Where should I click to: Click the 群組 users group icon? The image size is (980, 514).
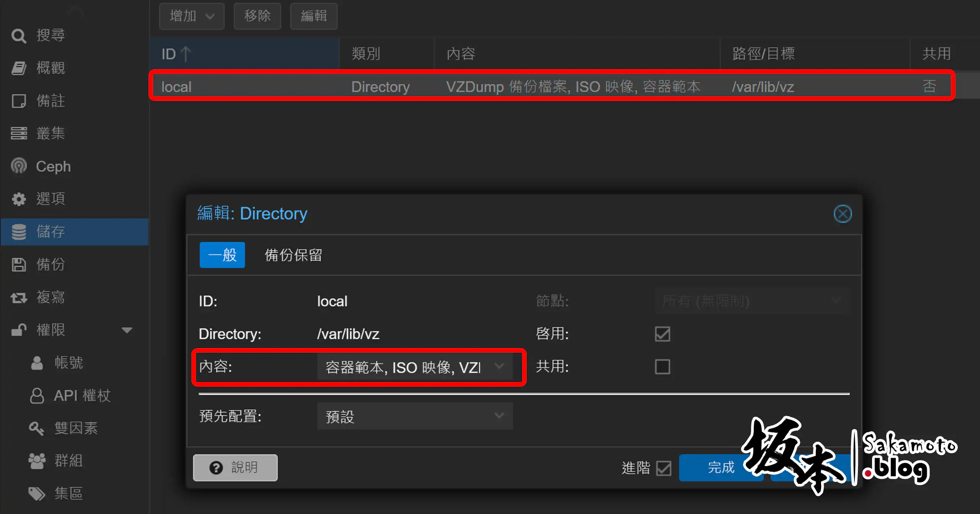pos(37,461)
